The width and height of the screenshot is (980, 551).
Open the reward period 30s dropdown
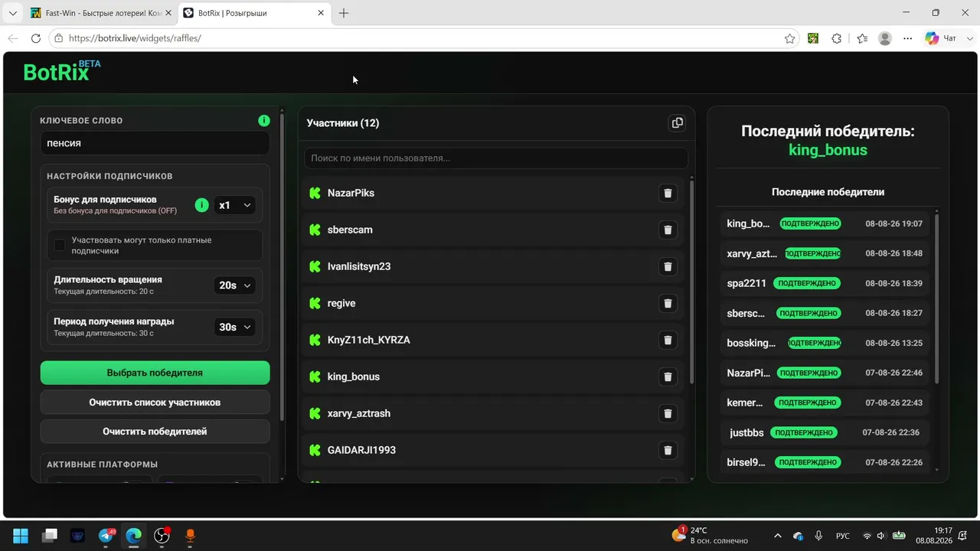pyautogui.click(x=234, y=327)
